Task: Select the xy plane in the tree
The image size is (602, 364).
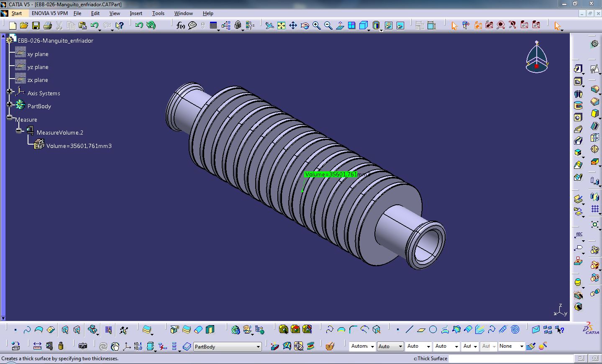Action: tap(38, 54)
